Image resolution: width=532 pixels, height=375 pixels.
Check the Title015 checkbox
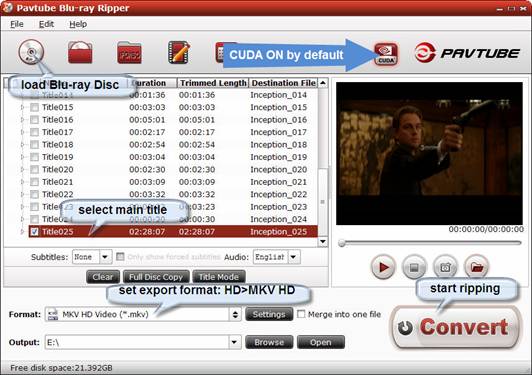pyautogui.click(x=34, y=107)
